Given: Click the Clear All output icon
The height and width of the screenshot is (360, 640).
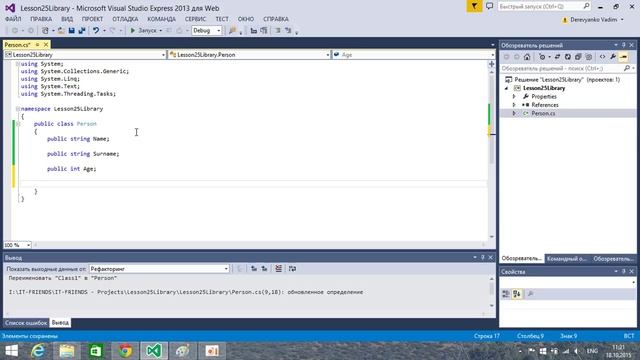Looking at the screenshot, I should pyautogui.click(x=278, y=269).
